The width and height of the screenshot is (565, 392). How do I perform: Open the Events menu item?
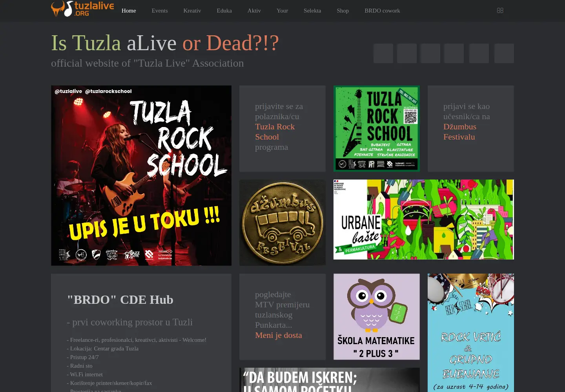coord(160,11)
